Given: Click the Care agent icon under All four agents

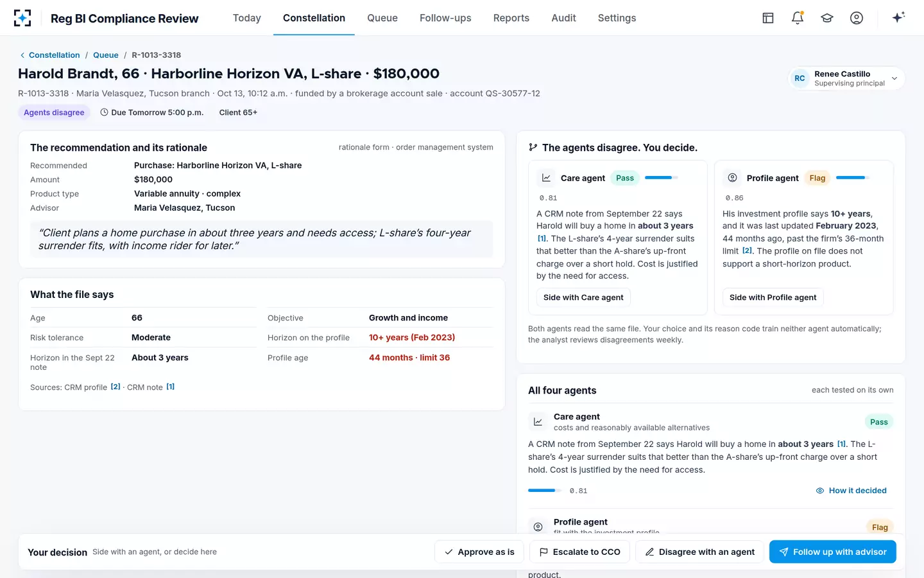Looking at the screenshot, I should click(538, 422).
